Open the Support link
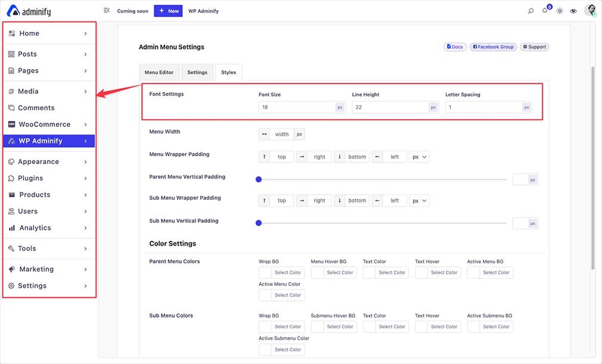This screenshot has width=602, height=364. tap(535, 47)
